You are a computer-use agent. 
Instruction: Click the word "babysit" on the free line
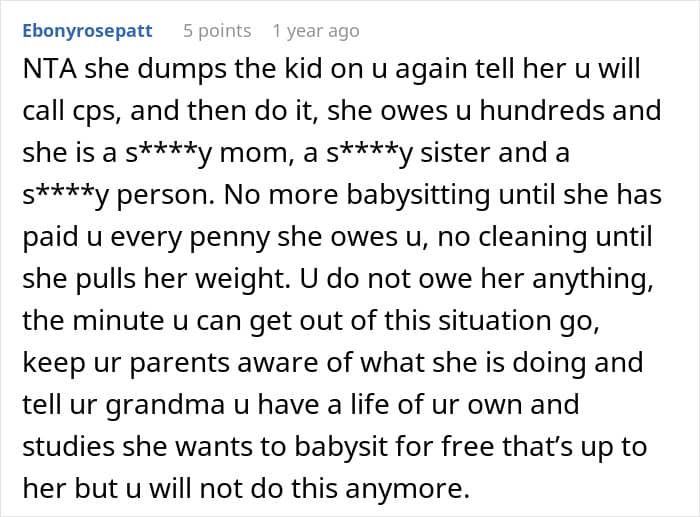[334, 446]
